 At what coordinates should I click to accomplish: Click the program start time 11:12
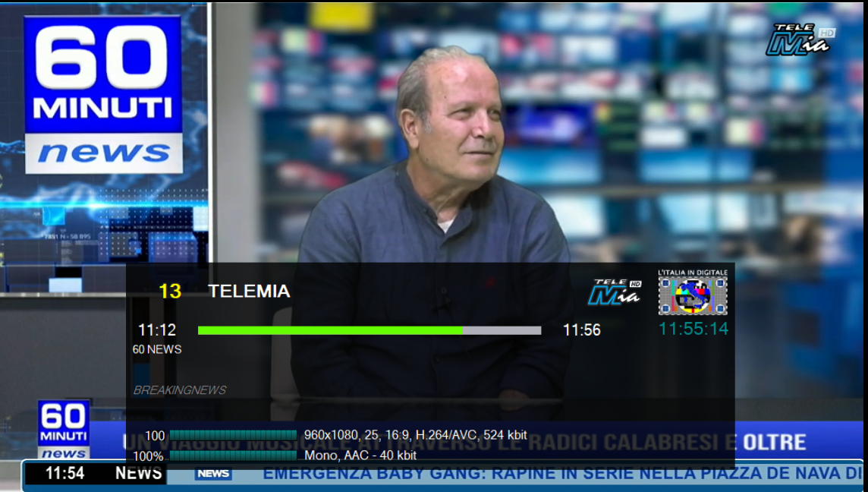point(156,330)
